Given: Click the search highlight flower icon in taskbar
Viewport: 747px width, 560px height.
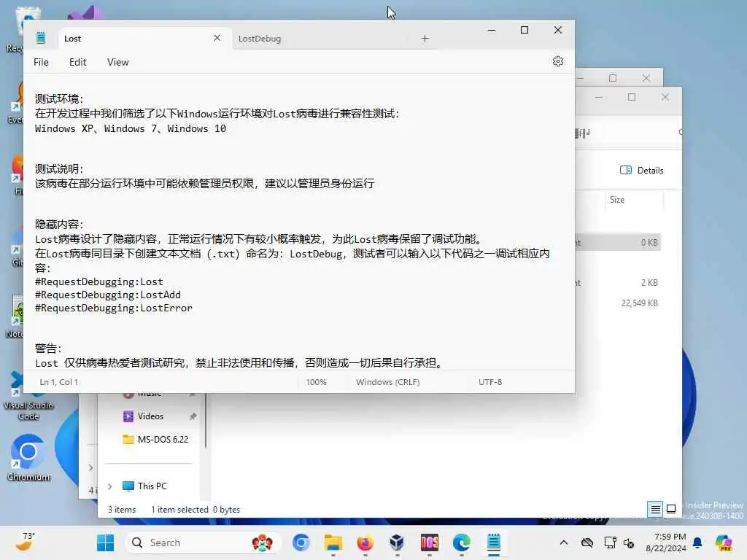Looking at the screenshot, I should [262, 542].
